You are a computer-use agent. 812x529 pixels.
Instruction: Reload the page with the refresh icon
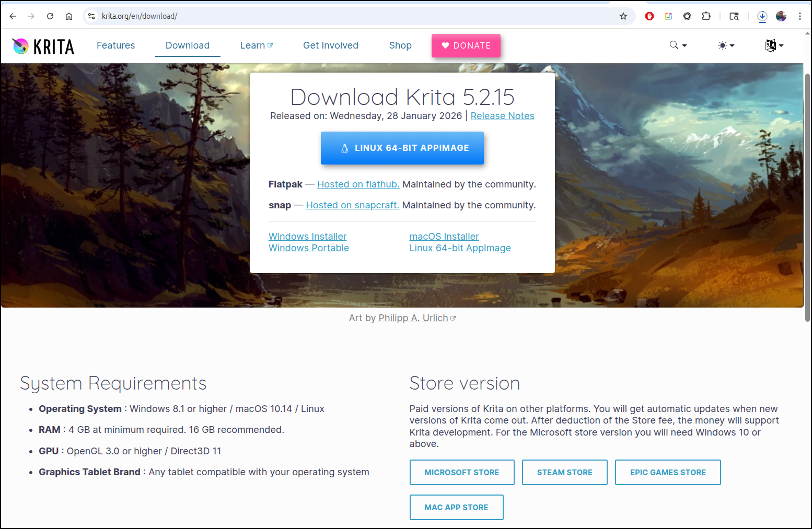pos(50,16)
